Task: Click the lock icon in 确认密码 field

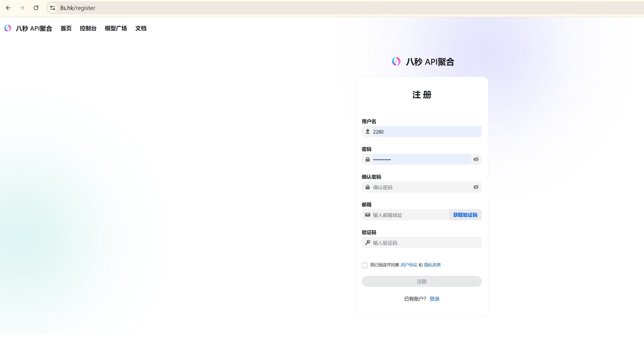Action: (368, 187)
